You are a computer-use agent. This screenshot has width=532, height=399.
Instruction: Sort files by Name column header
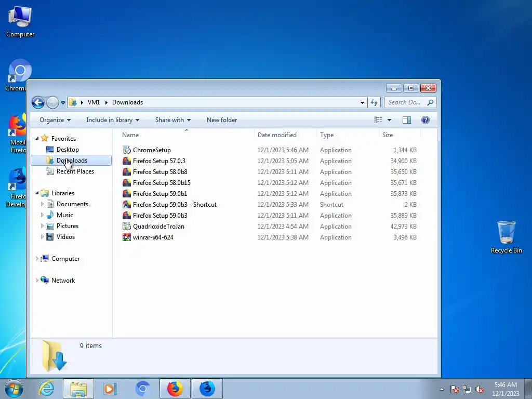point(187,135)
